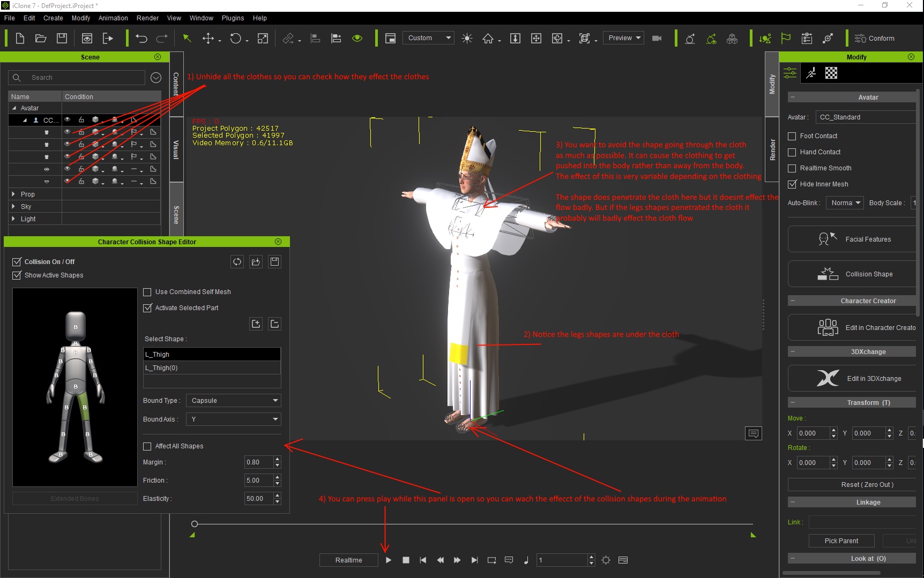The image size is (924, 578).
Task: Toggle loop playback icon in the timeline controls
Action: tap(491, 560)
